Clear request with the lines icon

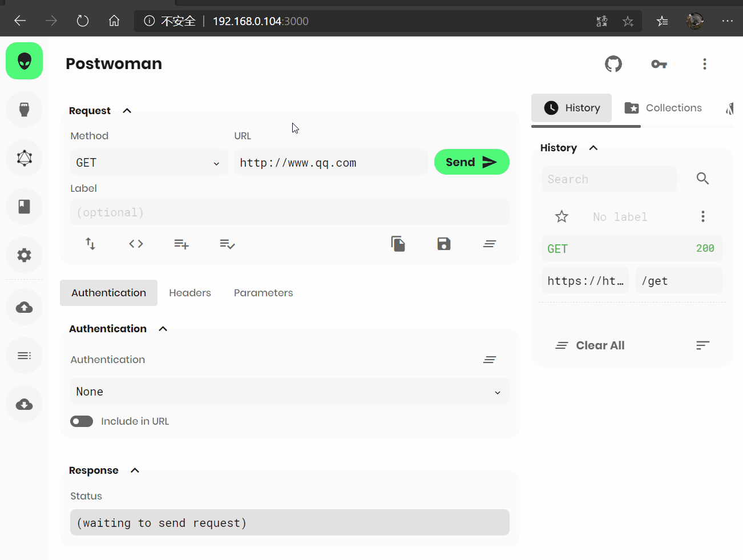(x=490, y=244)
